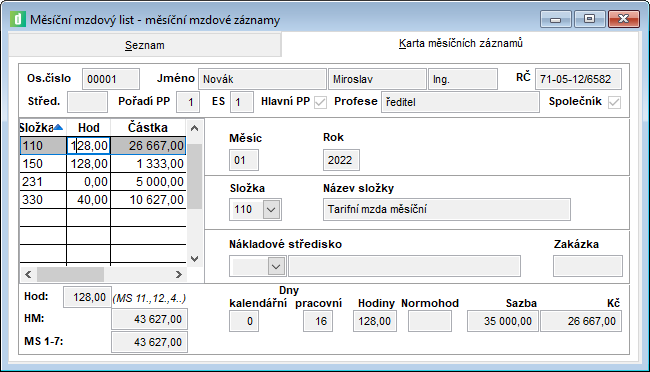This screenshot has height=372, width=650.
Task: Click the empty Normohod field
Action: pos(430,321)
